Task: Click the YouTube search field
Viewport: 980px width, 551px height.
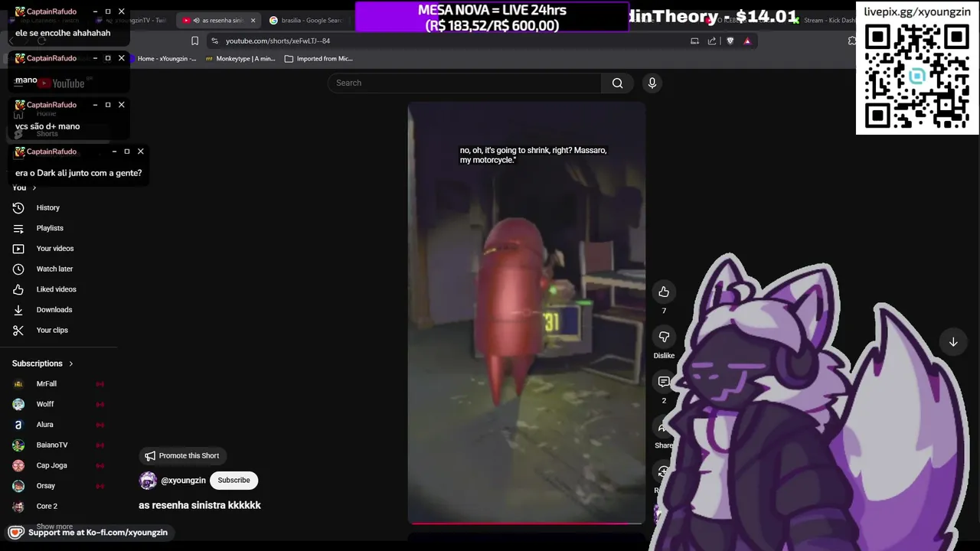Action: point(466,83)
